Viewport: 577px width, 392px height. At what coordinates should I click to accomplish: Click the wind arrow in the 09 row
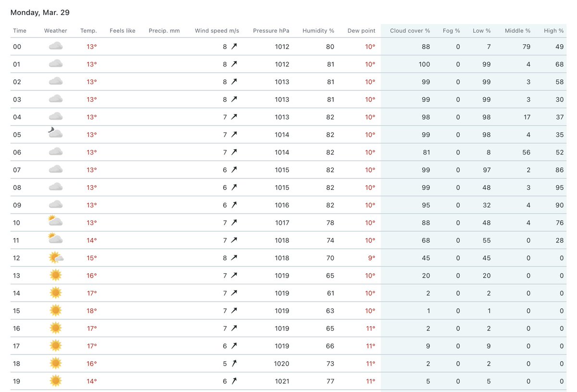click(x=234, y=205)
